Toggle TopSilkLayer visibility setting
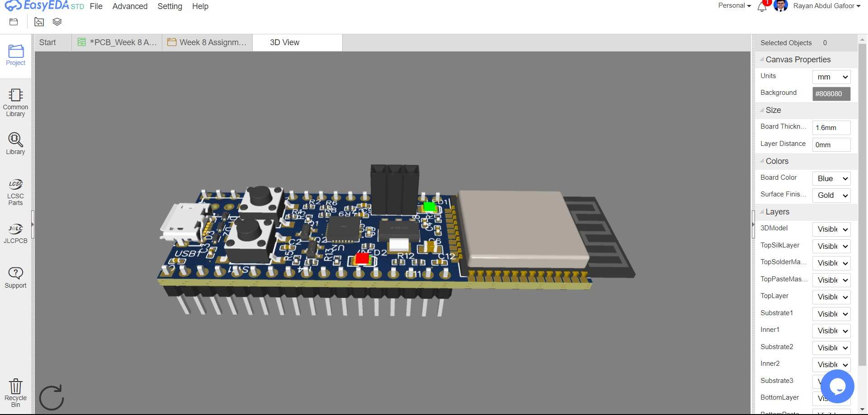 831,247
